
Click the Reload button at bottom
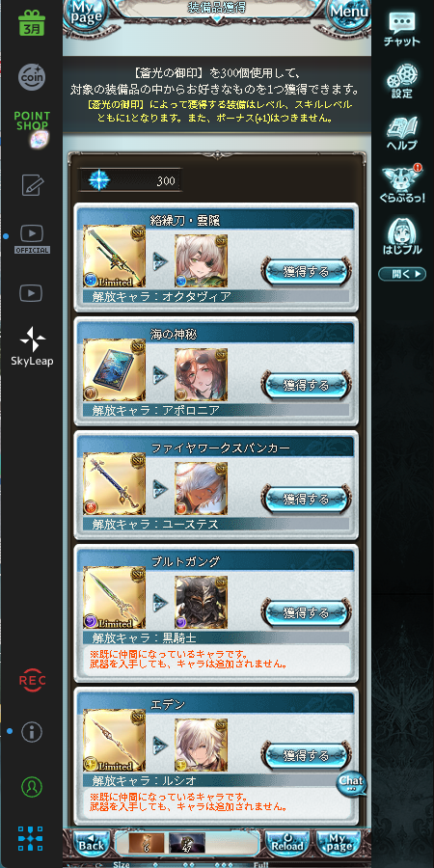click(287, 843)
